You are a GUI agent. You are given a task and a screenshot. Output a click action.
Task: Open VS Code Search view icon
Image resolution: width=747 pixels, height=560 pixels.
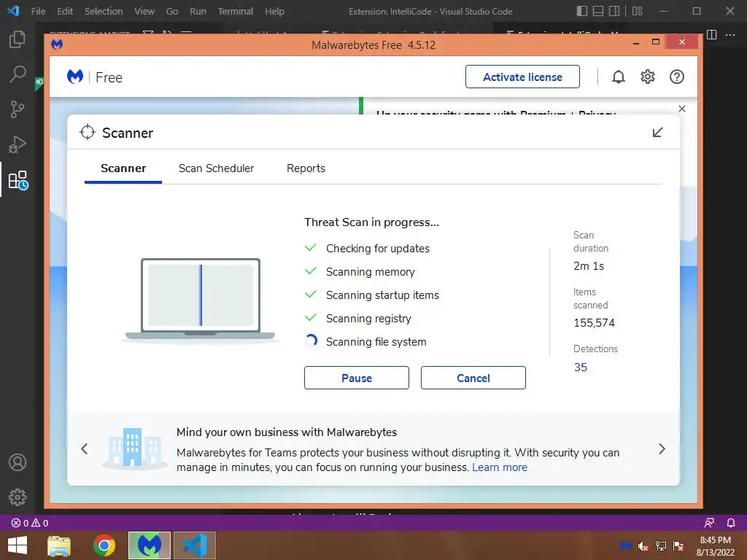tap(18, 74)
